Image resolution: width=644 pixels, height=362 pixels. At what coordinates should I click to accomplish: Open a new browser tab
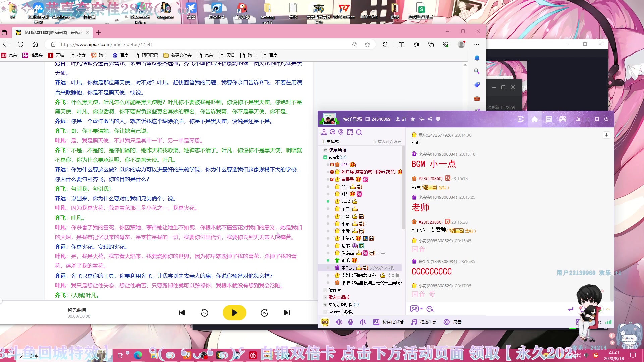pos(98,33)
